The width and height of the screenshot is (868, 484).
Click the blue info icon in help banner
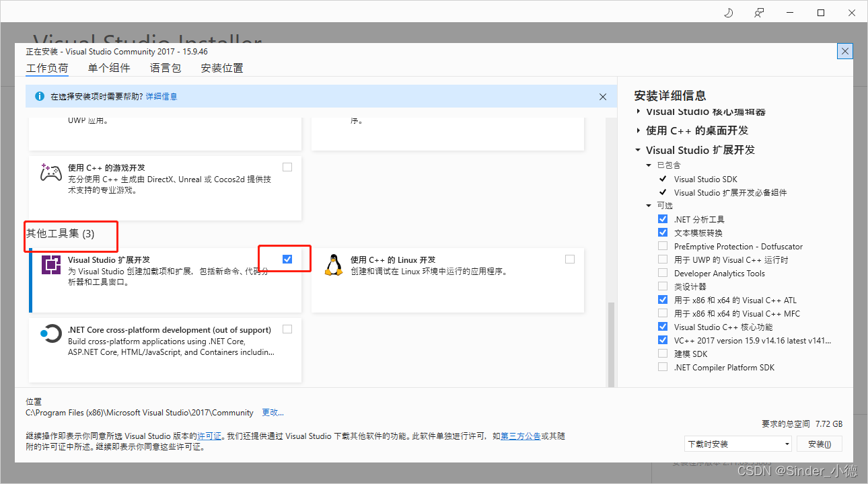pyautogui.click(x=39, y=96)
